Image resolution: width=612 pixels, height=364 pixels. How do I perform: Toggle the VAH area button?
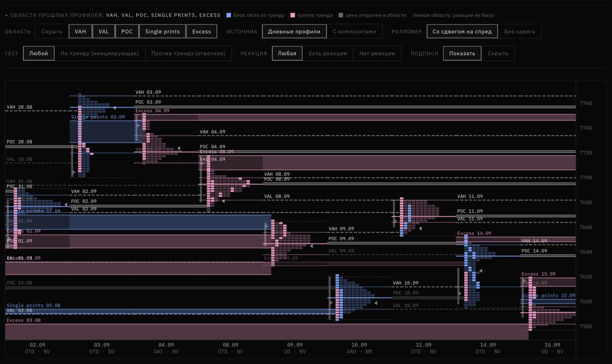(x=80, y=31)
